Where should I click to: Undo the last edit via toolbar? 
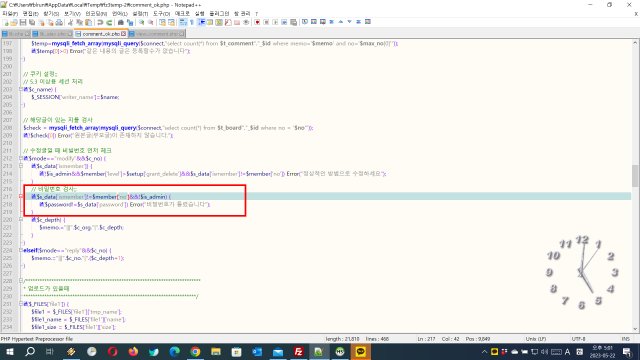click(x=100, y=22)
